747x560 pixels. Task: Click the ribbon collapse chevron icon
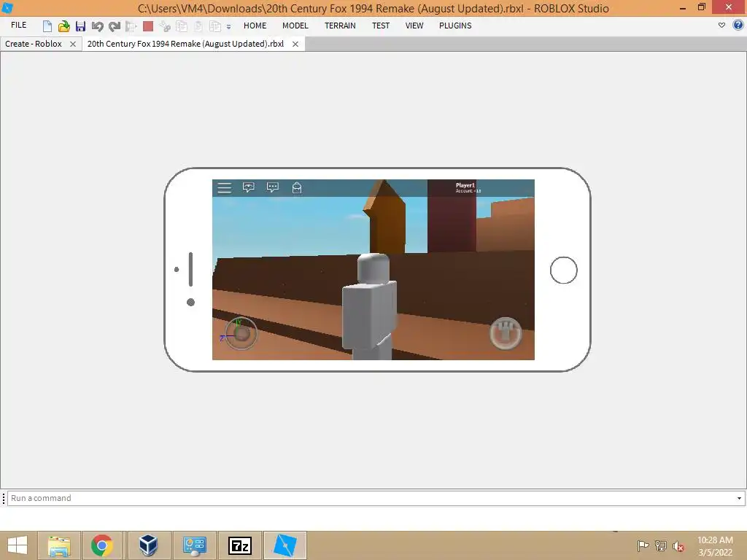click(x=721, y=26)
